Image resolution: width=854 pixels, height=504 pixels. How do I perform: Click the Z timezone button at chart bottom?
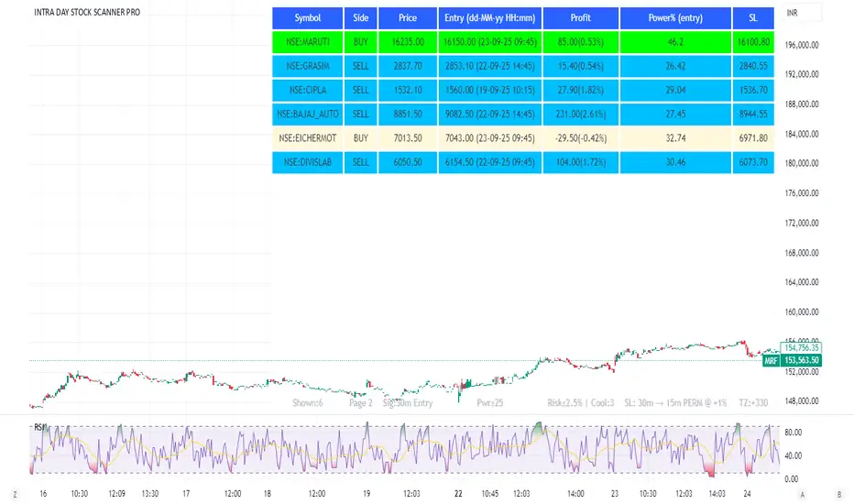(15, 495)
